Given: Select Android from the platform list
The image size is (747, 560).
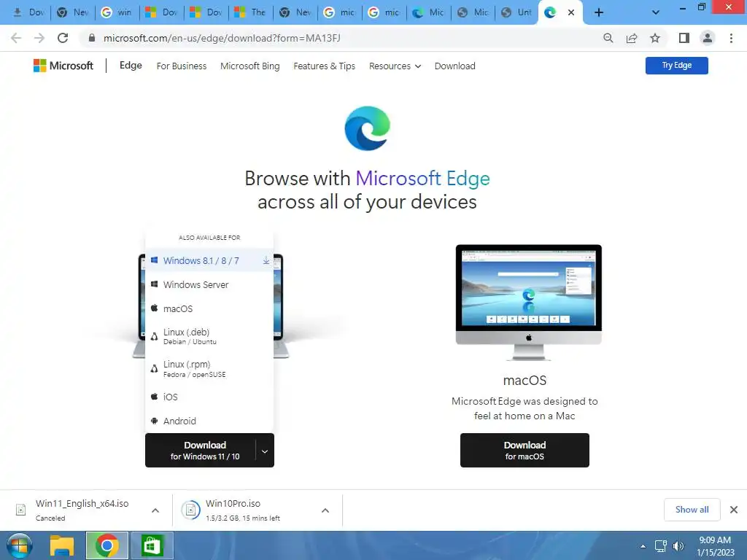Looking at the screenshot, I should tap(209, 421).
